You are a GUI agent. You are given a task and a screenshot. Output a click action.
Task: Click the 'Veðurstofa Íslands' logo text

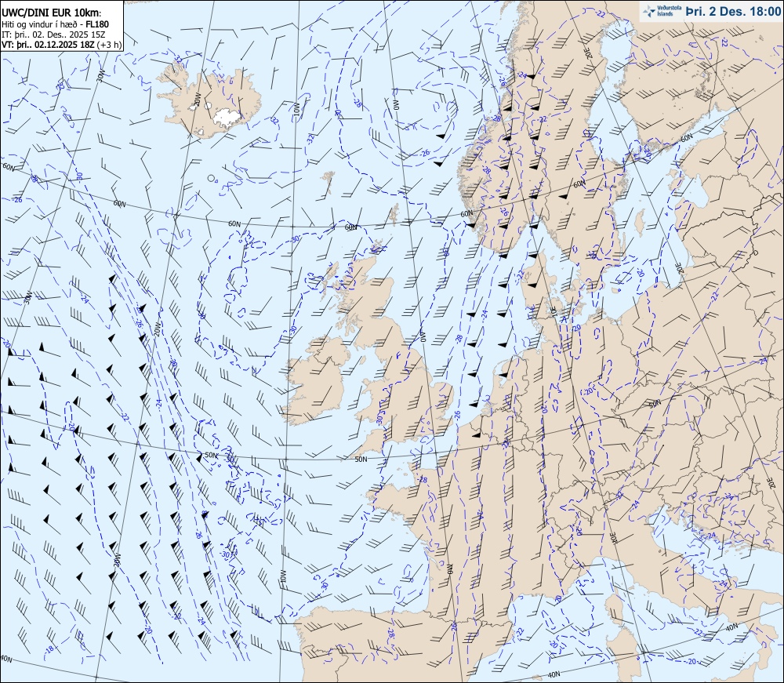670,11
